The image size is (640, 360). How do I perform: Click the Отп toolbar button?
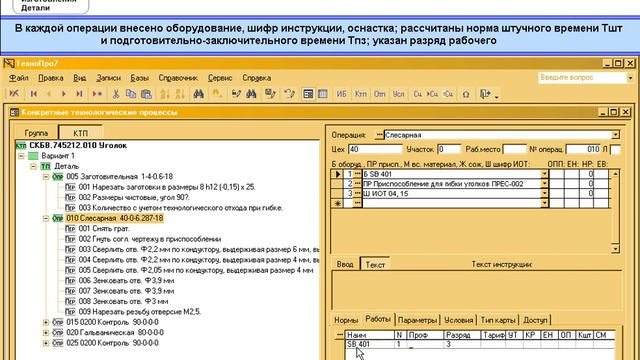click(x=380, y=94)
